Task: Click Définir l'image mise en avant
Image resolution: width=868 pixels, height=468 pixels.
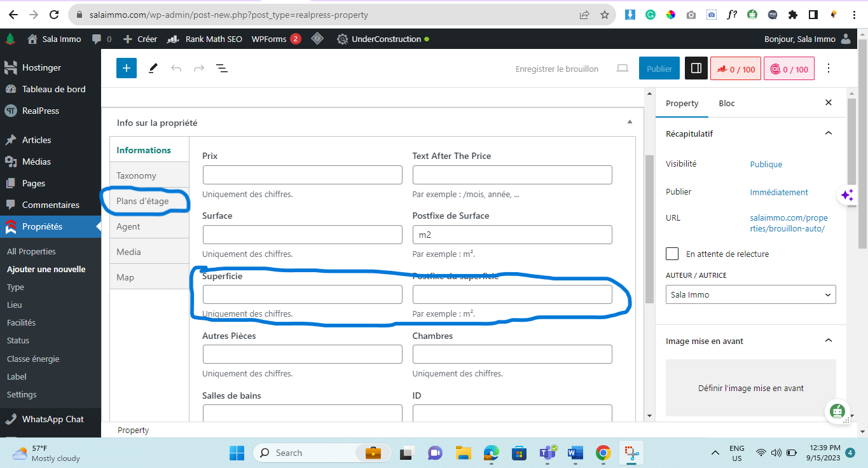Action: 751,388
